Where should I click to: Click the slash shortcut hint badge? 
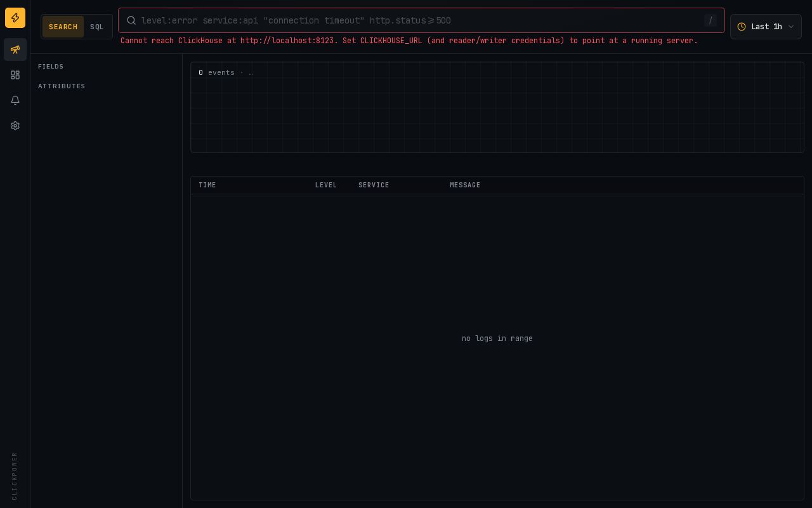pos(710,20)
